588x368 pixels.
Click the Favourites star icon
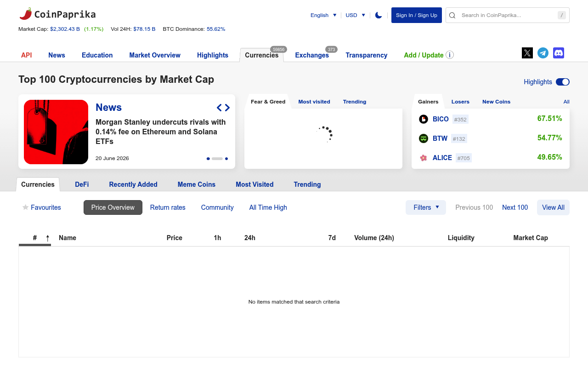point(26,207)
